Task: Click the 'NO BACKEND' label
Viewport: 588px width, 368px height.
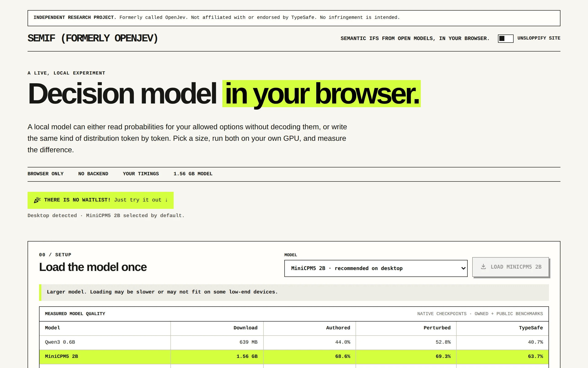Action: tap(93, 174)
